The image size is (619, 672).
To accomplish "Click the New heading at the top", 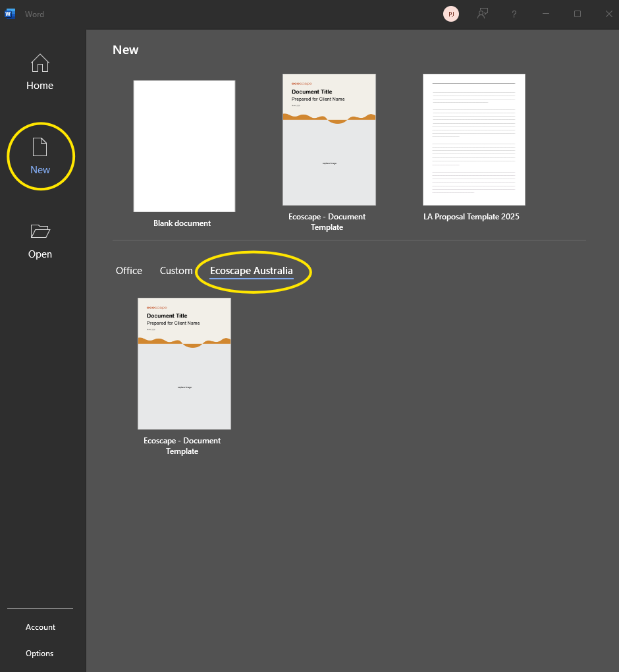I will pyautogui.click(x=125, y=49).
